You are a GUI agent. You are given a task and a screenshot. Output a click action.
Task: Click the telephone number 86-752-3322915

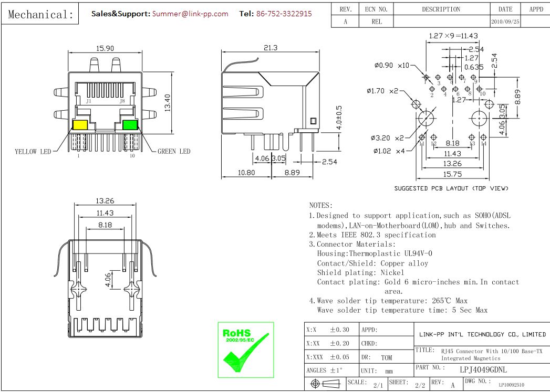pyautogui.click(x=284, y=14)
